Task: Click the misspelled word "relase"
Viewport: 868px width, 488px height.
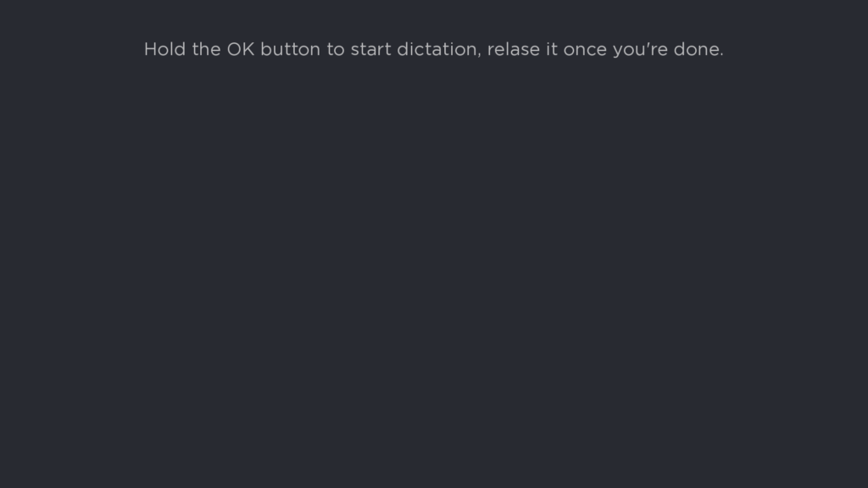Action: point(513,49)
